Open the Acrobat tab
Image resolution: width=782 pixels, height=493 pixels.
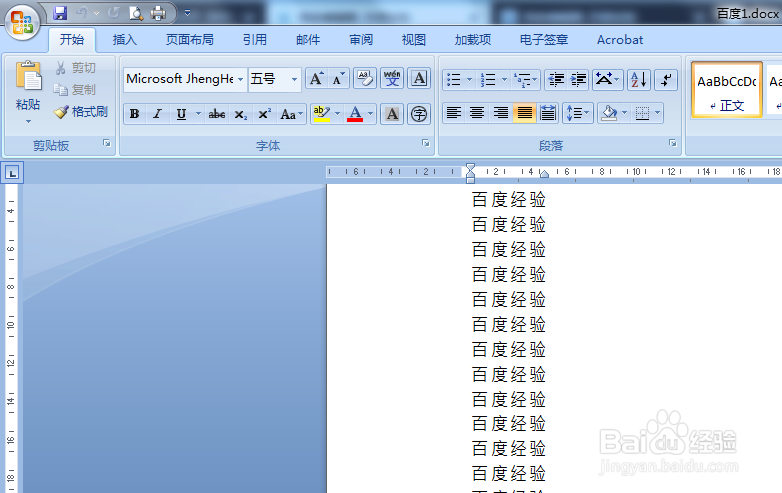[x=620, y=40]
